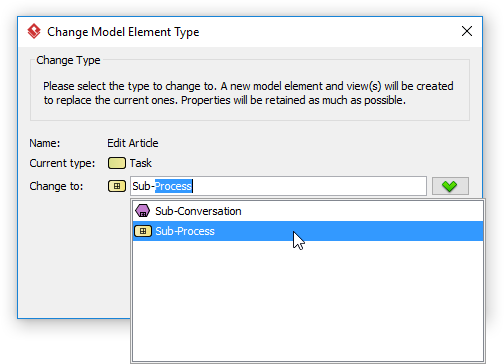
Task: Click the Sub-Conversation hexagon icon
Action: (143, 211)
